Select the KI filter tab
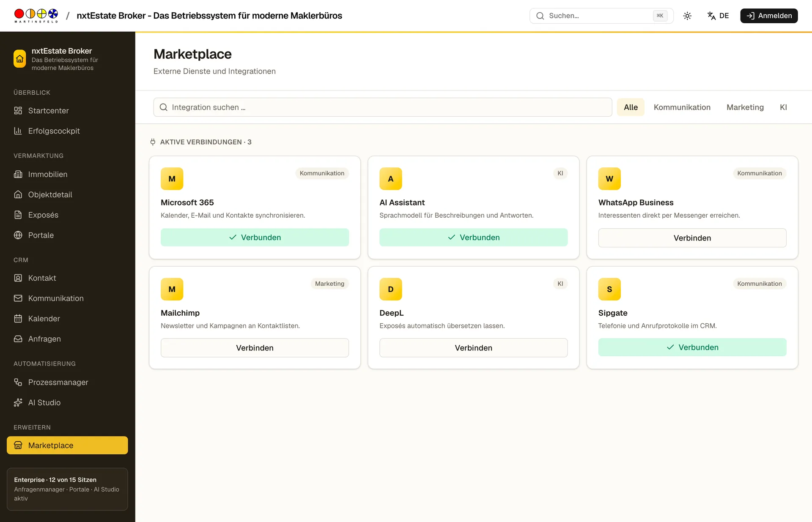The width and height of the screenshot is (812, 522). (x=783, y=107)
